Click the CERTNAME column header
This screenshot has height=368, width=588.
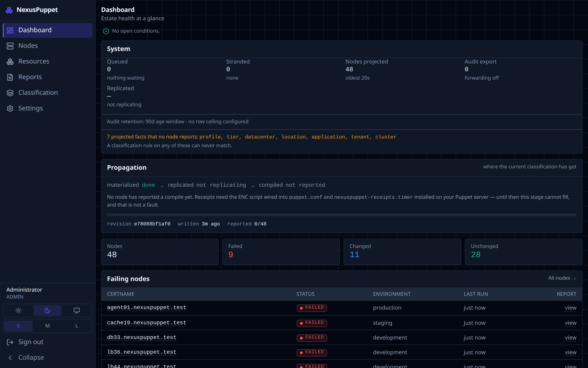[x=121, y=294]
